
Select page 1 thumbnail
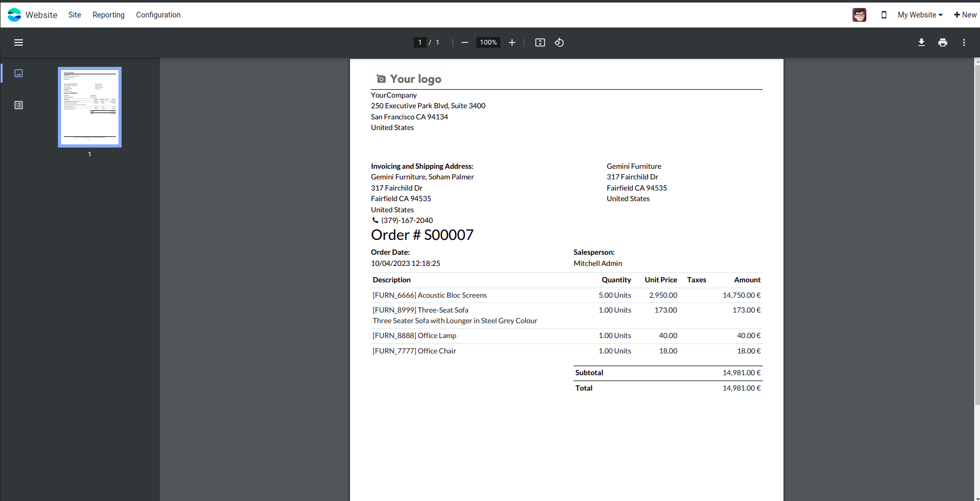coord(90,107)
